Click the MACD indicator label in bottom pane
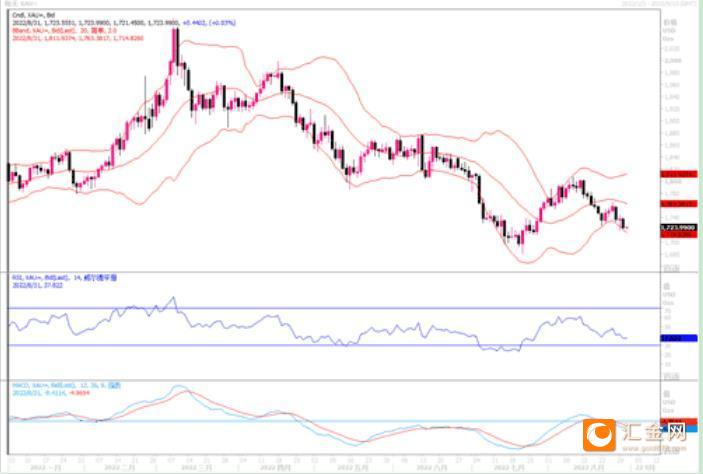 (x=66, y=385)
